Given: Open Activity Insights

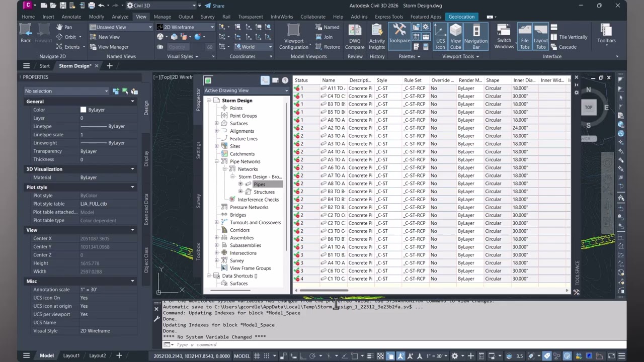Looking at the screenshot, I should 377,37.
